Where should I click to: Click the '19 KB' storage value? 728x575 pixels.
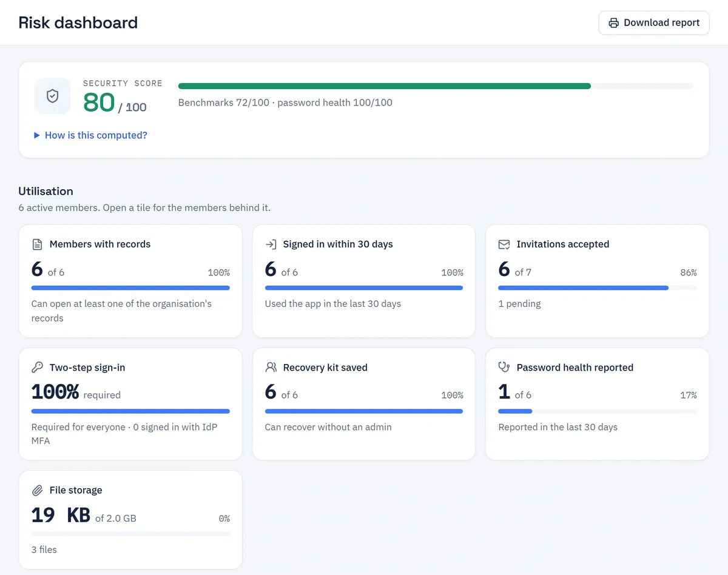coord(61,516)
